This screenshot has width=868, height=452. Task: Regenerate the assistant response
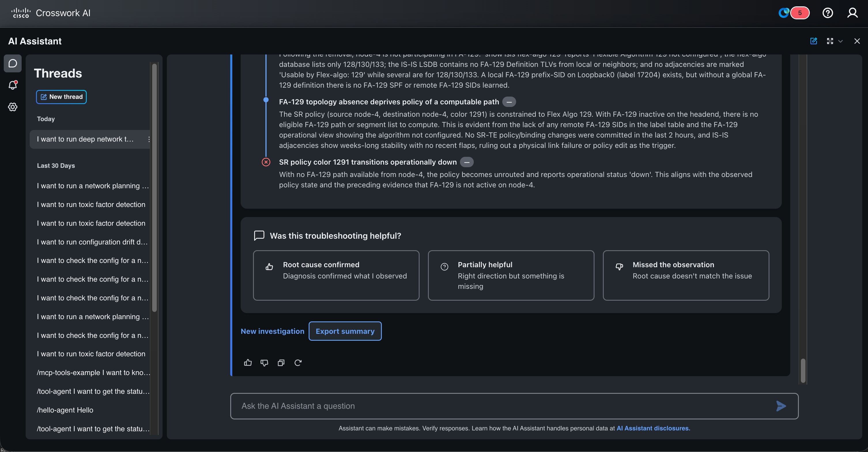298,363
